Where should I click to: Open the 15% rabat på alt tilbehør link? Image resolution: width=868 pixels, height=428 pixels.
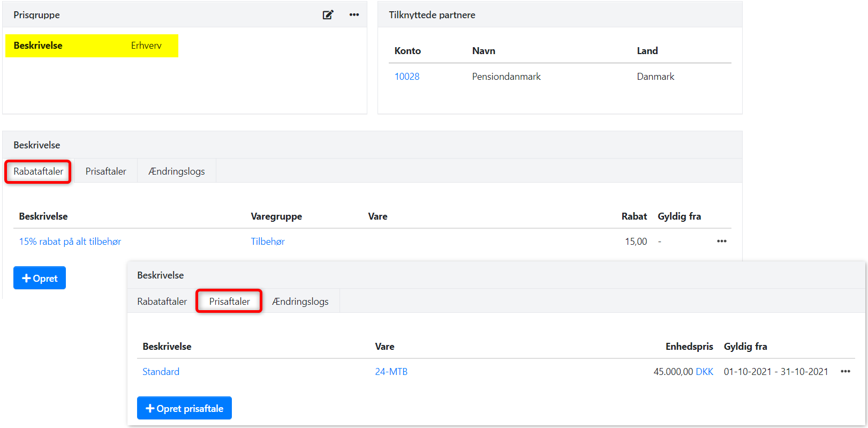click(70, 242)
